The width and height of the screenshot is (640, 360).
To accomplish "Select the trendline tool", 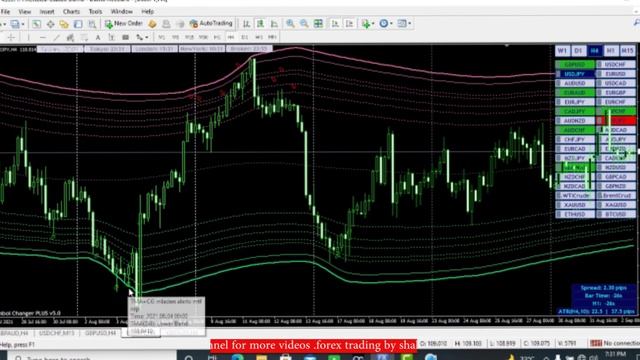I will [56, 38].
